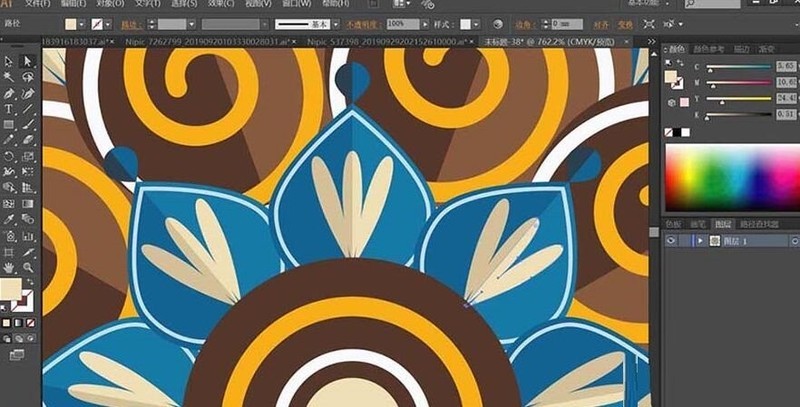Select the Pen tool
Viewport: 800px width, 407px height.
point(9,93)
